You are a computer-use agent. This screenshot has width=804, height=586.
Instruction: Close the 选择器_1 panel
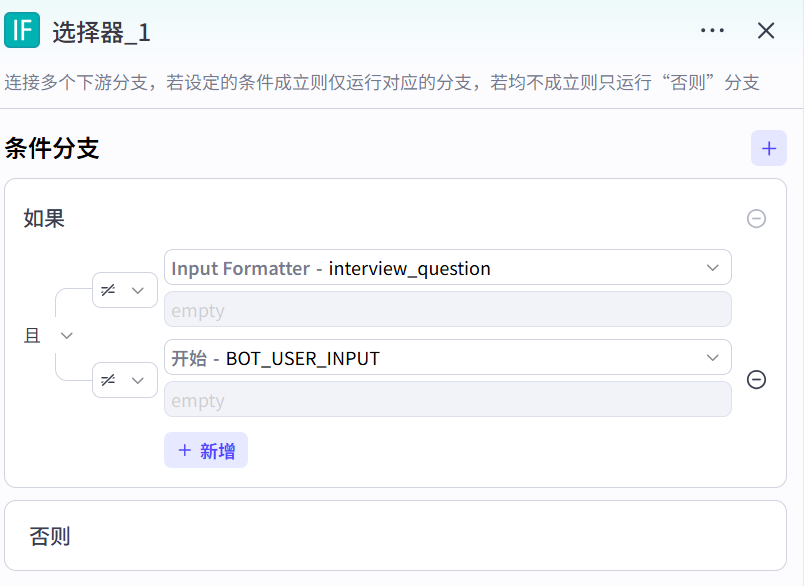(x=766, y=31)
